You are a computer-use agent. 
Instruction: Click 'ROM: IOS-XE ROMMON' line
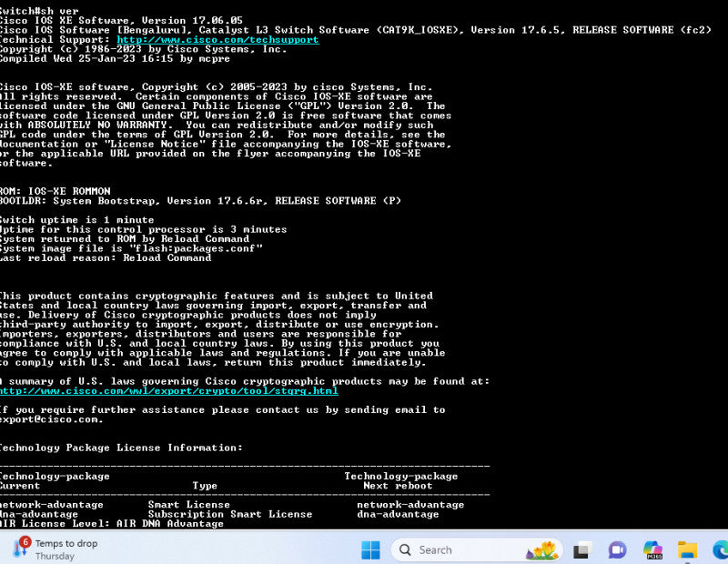[x=56, y=191]
